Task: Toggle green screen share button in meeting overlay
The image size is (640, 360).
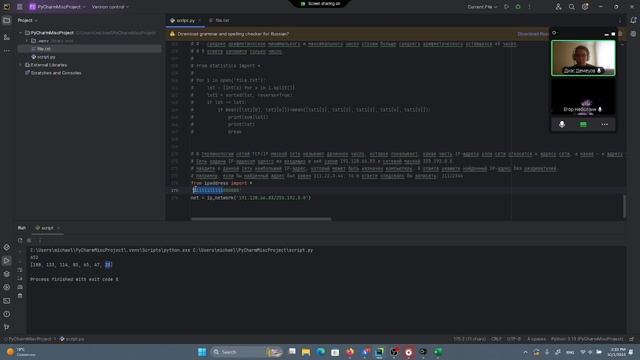Action: [x=583, y=124]
